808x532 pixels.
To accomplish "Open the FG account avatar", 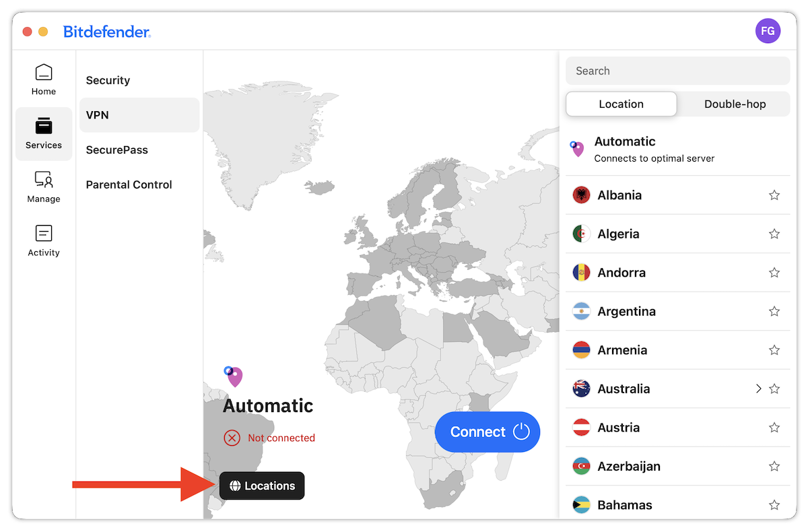I will point(768,31).
